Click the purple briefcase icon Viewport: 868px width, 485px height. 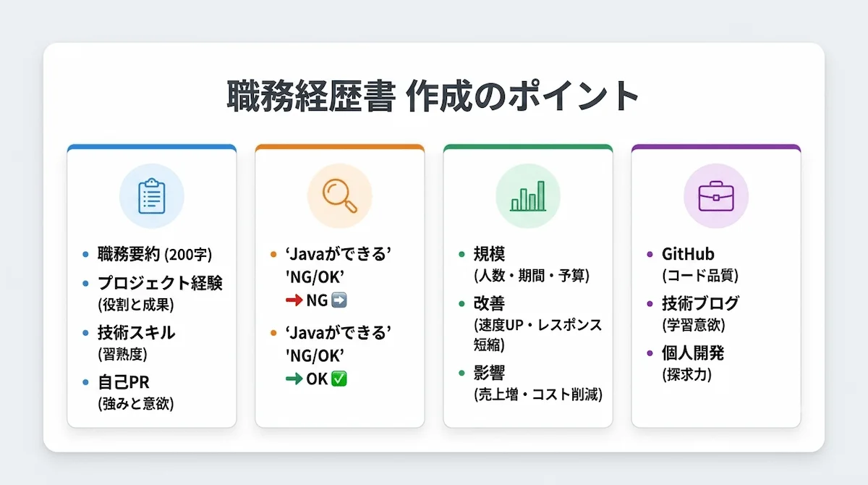[x=716, y=196]
